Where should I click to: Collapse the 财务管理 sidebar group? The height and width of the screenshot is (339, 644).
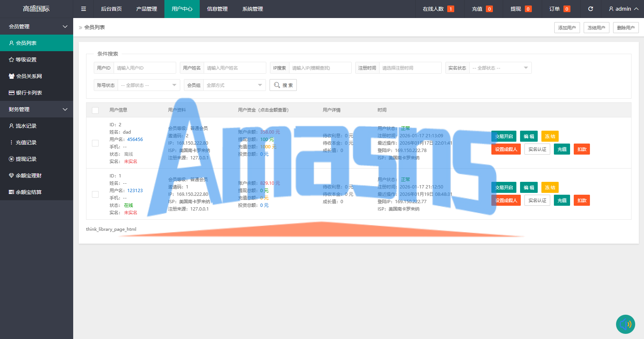36,109
